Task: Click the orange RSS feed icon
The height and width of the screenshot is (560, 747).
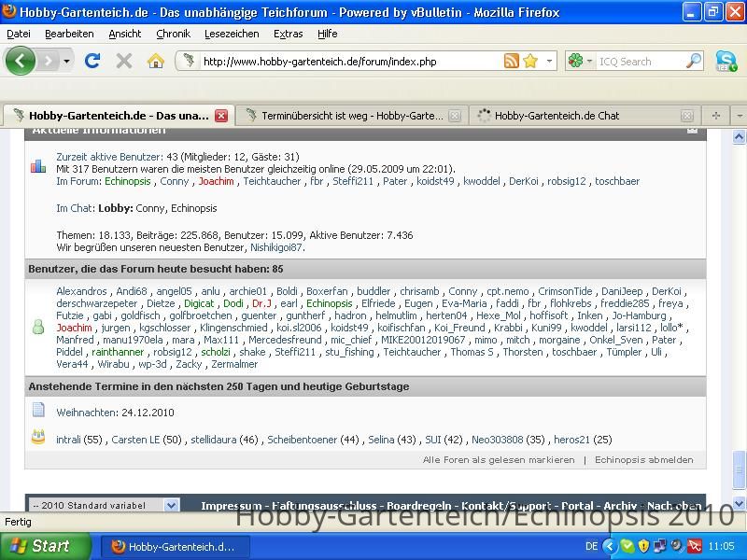Action: point(511,61)
